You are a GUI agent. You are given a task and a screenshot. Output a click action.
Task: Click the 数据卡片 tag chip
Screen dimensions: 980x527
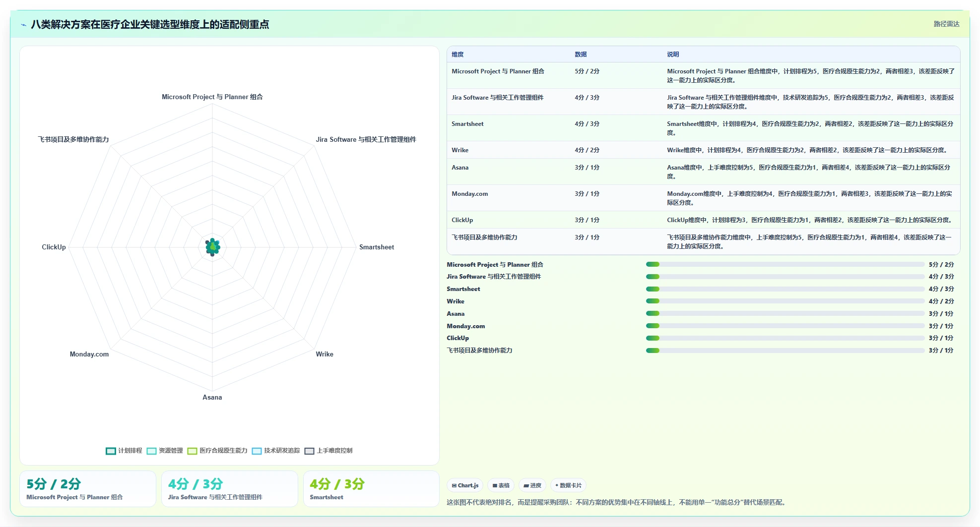[568, 485]
